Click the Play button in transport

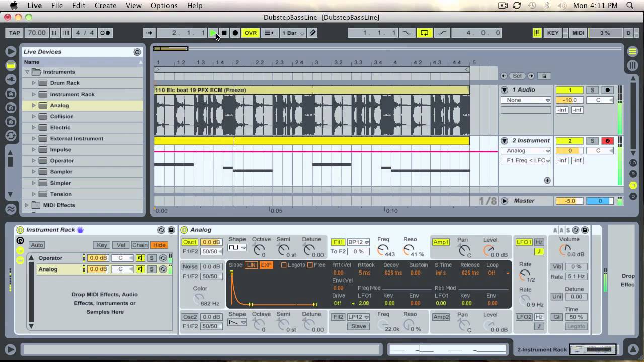(213, 33)
